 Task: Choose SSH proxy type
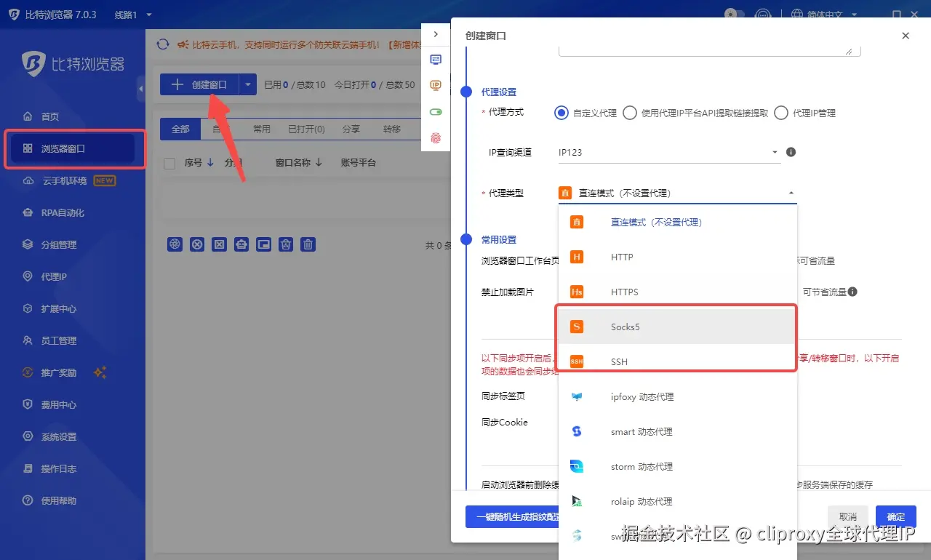pos(678,362)
